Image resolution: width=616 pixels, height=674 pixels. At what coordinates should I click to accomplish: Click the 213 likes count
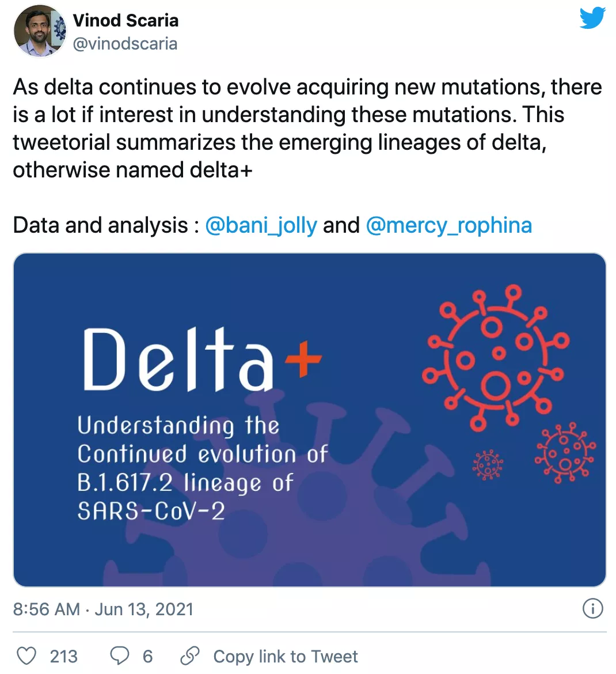63,656
